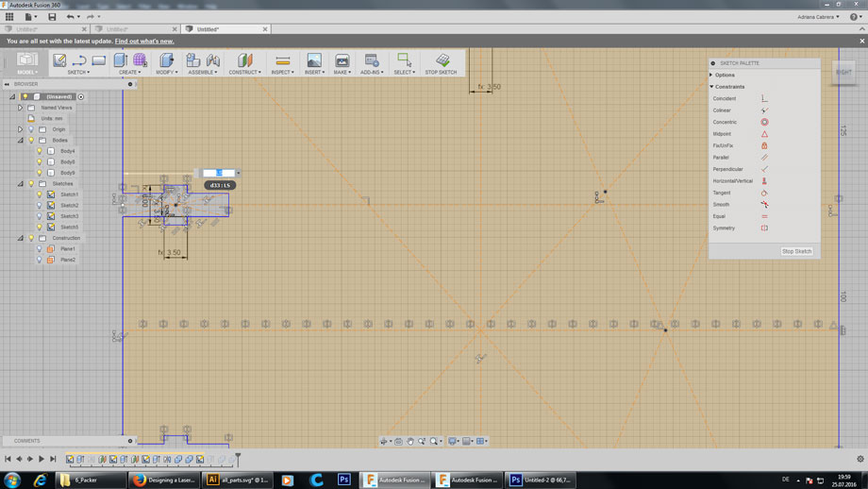This screenshot has width=868, height=489.
Task: Apply the Concentric constraint icon
Action: pyautogui.click(x=764, y=122)
